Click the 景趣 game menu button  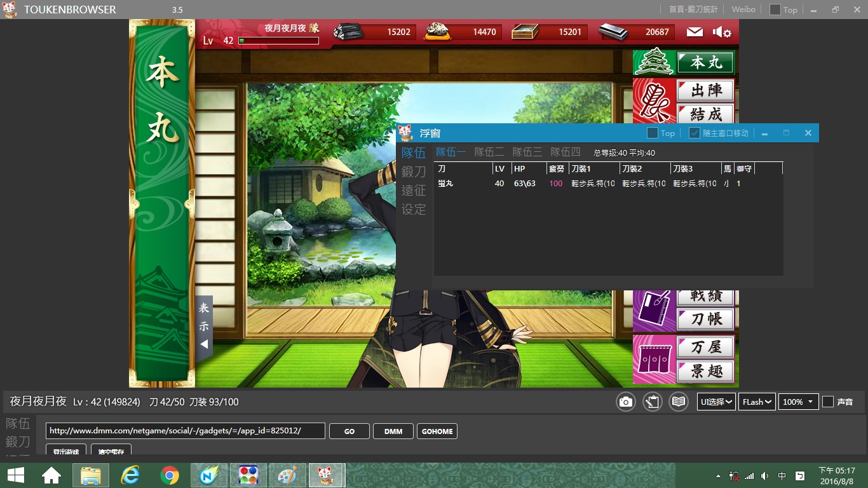(705, 371)
